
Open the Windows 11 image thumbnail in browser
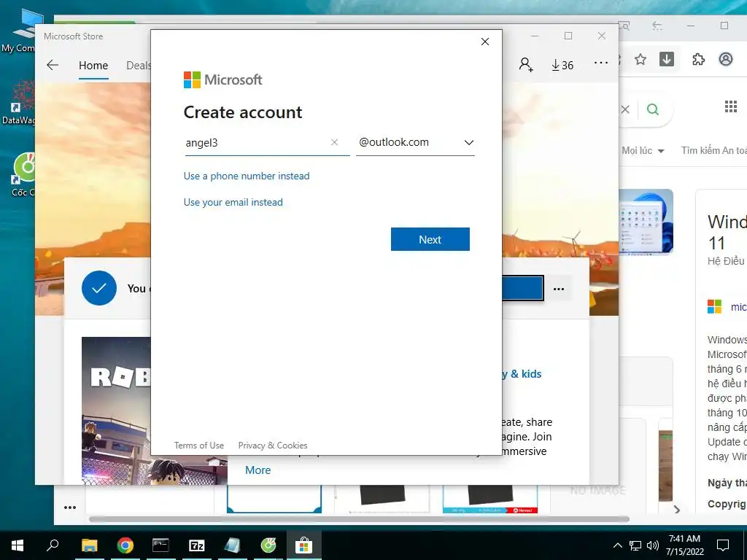click(646, 222)
